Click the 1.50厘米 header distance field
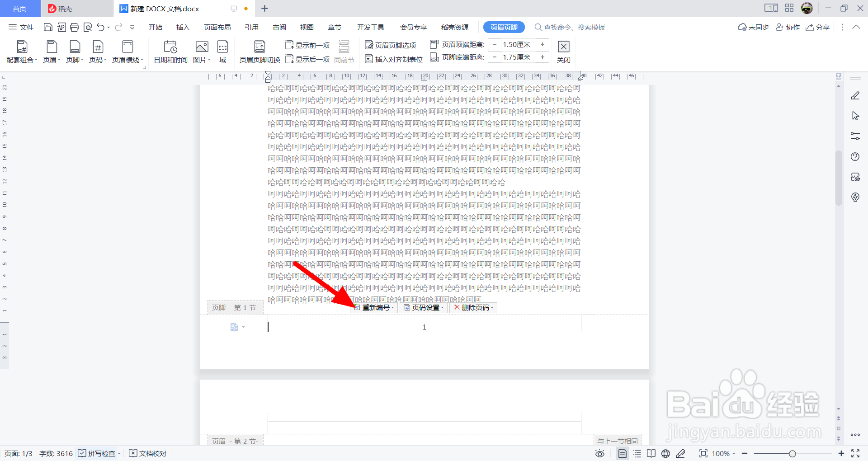This screenshot has width=868, height=461. (517, 44)
